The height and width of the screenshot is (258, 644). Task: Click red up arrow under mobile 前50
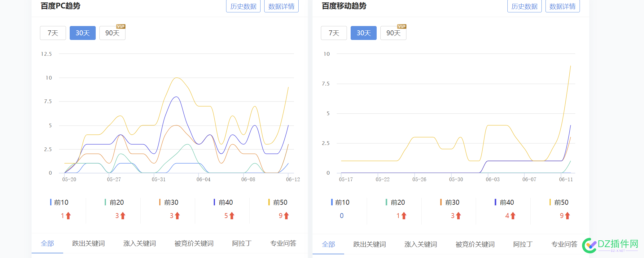click(x=567, y=216)
